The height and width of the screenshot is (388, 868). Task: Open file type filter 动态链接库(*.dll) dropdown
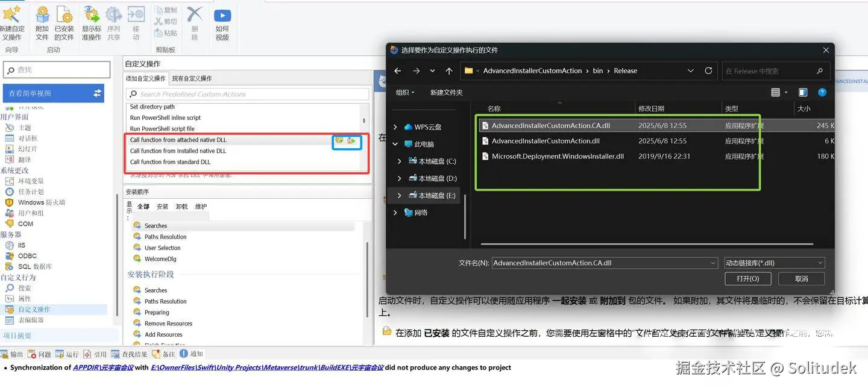point(775,263)
